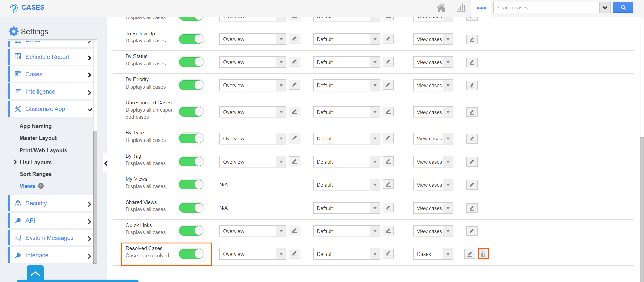644x282 pixels.
Task: Open the search cases filter dropdown arrow
Action: tap(605, 8)
